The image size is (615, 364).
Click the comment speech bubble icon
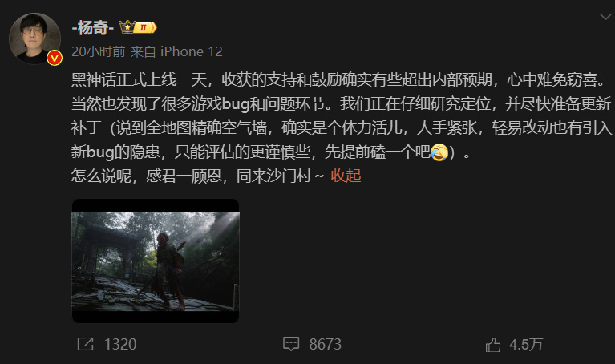(291, 344)
